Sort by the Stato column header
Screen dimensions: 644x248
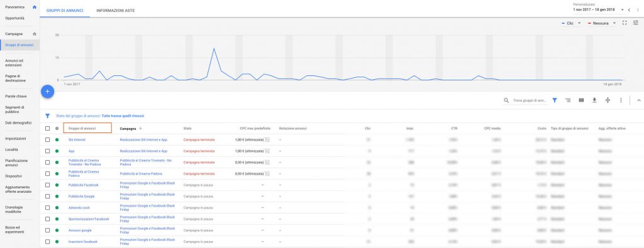pos(187,128)
